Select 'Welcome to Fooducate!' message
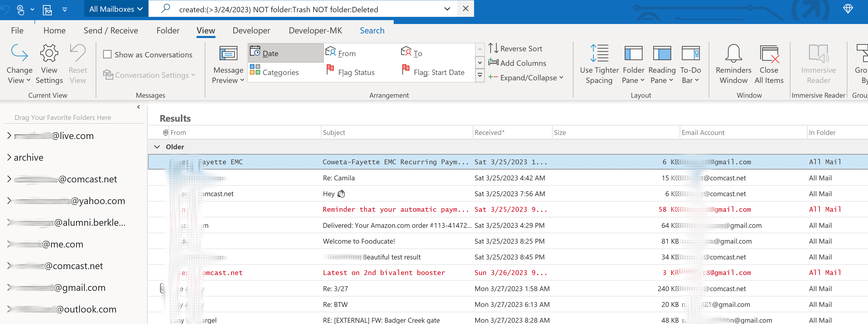 [508, 241]
